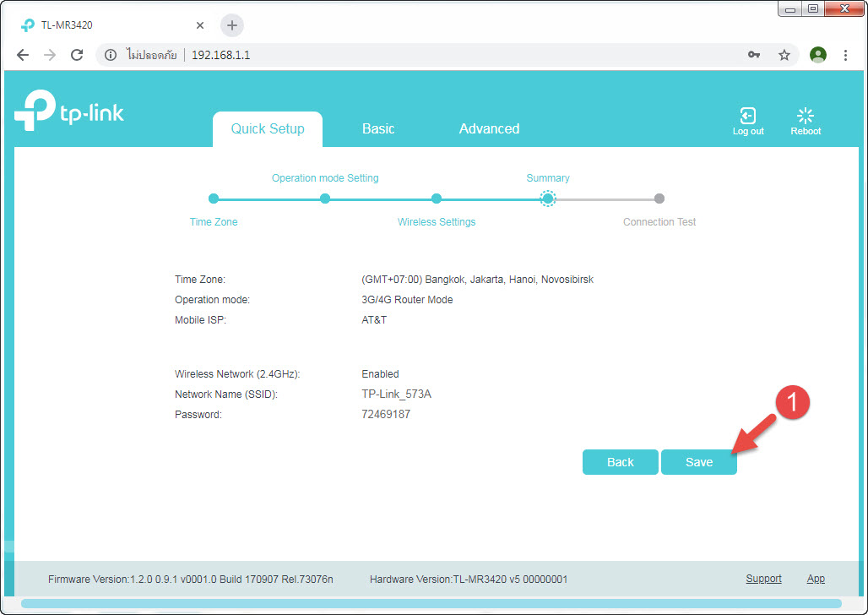The image size is (868, 615).
Task: Click the Operation mode Setting label
Action: [x=325, y=178]
